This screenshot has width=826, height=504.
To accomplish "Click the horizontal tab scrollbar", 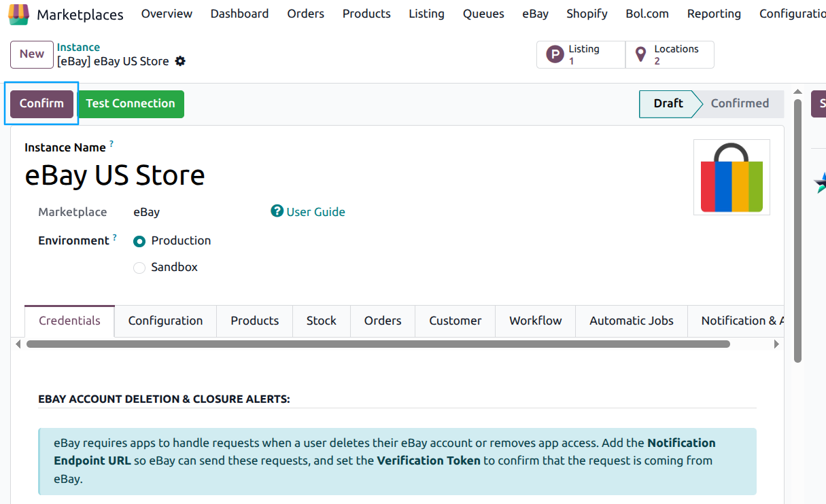I will click(378, 344).
